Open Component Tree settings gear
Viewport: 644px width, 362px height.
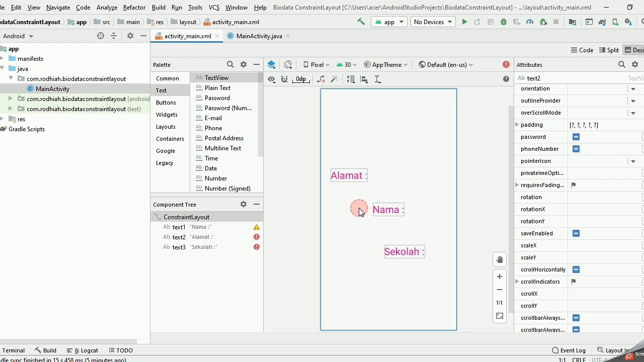[x=244, y=204]
